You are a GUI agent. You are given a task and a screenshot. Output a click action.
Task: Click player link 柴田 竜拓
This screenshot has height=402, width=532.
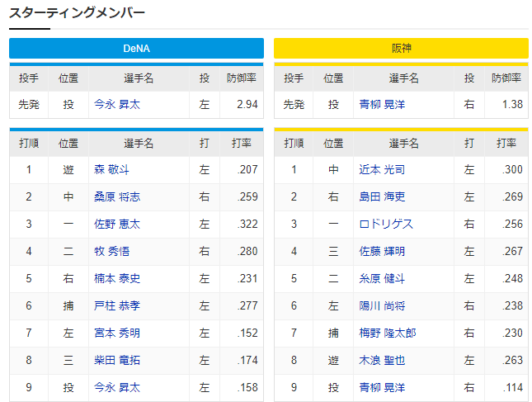coord(117,360)
